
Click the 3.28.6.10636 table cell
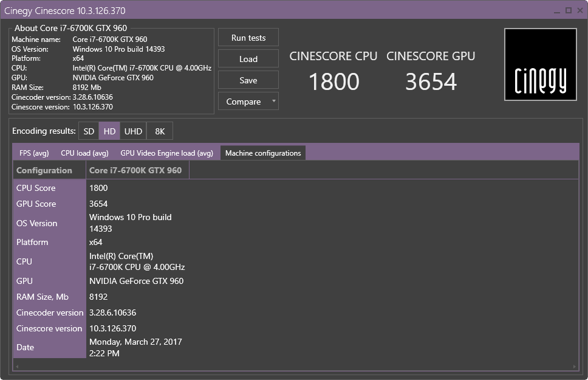point(112,313)
